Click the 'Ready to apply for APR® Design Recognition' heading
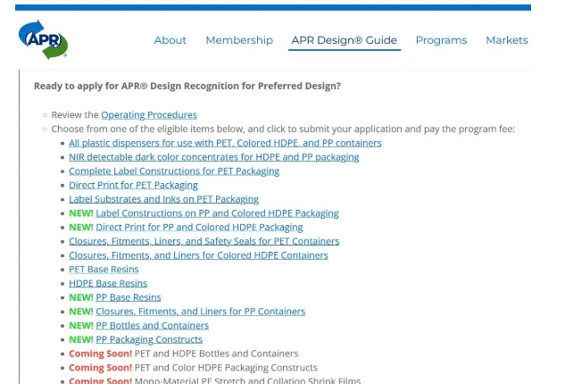565x392 pixels. pos(187,86)
